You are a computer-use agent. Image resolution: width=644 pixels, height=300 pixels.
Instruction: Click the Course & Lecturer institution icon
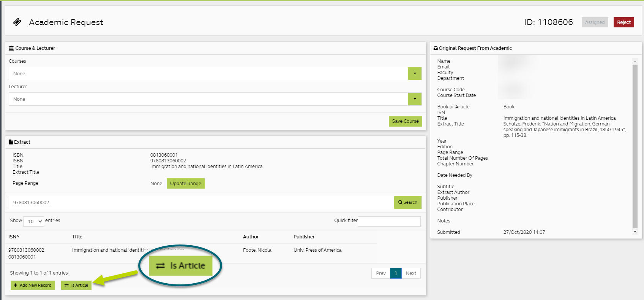click(x=11, y=48)
